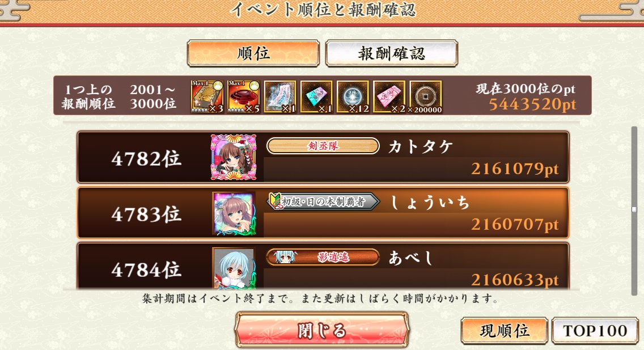Click the ranking list scrollbar handle
This screenshot has height=350, width=644.
[x=634, y=209]
